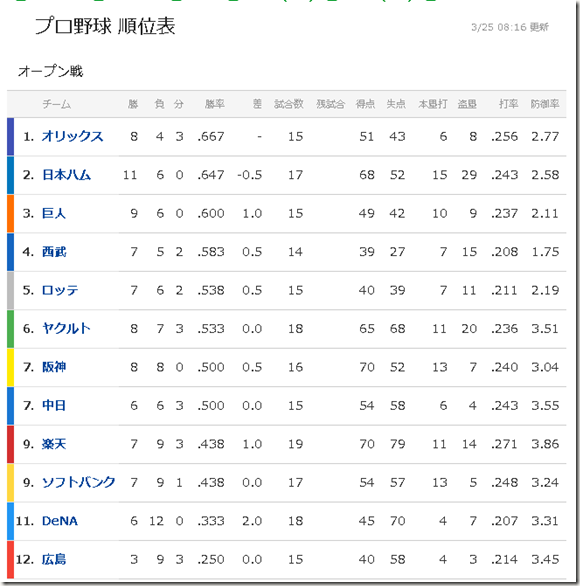Click the orange 巨人 color bar

tap(10, 213)
